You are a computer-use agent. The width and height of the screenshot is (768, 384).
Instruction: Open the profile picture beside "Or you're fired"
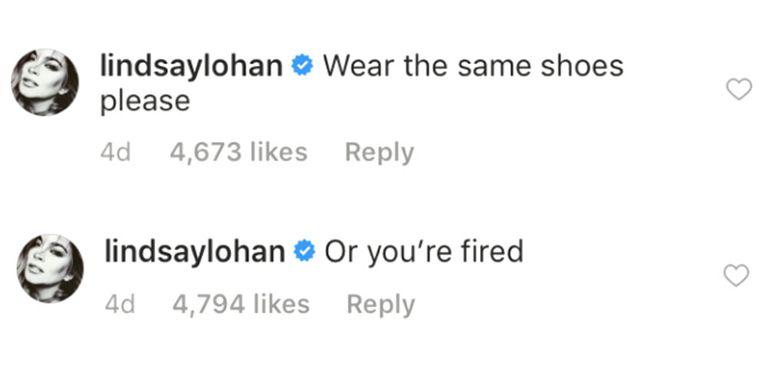click(x=50, y=268)
